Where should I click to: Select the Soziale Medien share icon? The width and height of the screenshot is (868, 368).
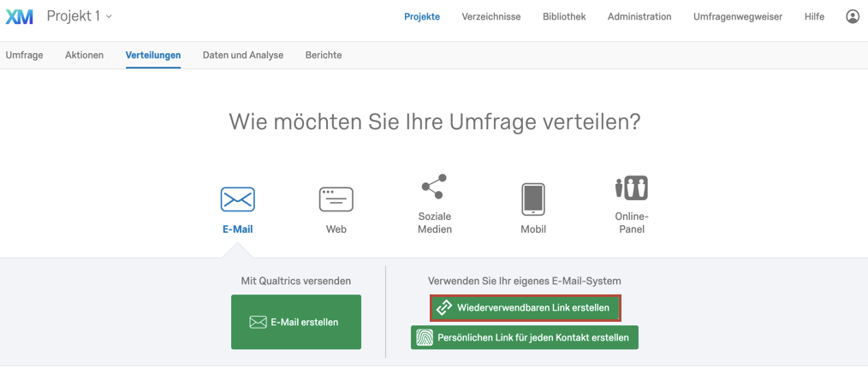click(435, 187)
